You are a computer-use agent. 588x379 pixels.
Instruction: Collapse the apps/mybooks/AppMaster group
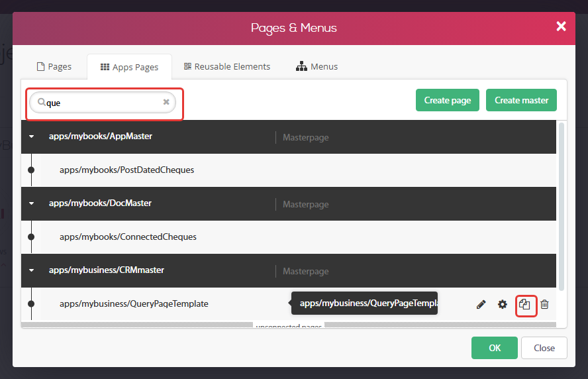click(32, 136)
